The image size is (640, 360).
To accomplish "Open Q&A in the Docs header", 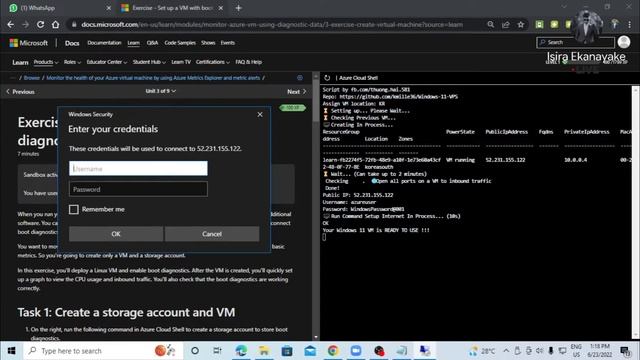I will click(x=152, y=43).
